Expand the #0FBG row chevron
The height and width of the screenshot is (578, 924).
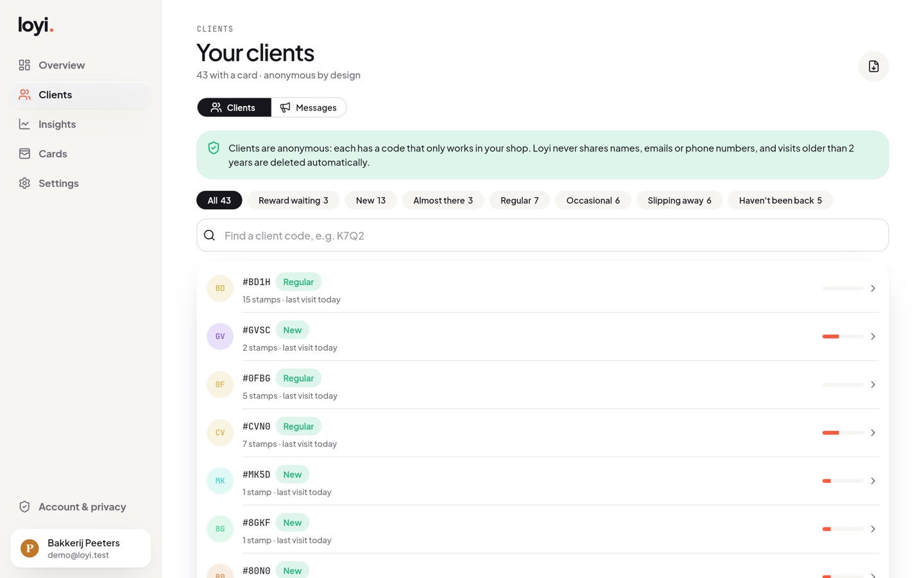[873, 385]
